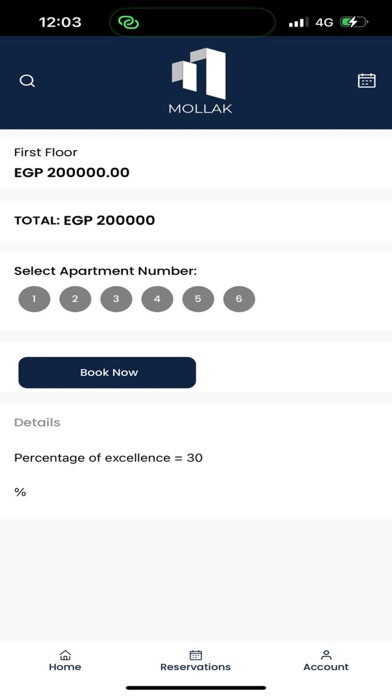Open the search magnifier icon
Image resolution: width=392 pixels, height=696 pixels.
27,81
